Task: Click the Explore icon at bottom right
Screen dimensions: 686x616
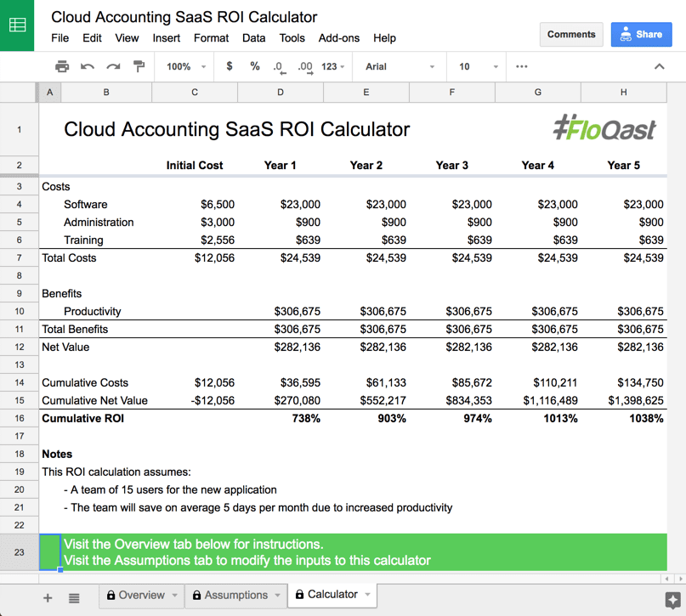Action: [672, 599]
